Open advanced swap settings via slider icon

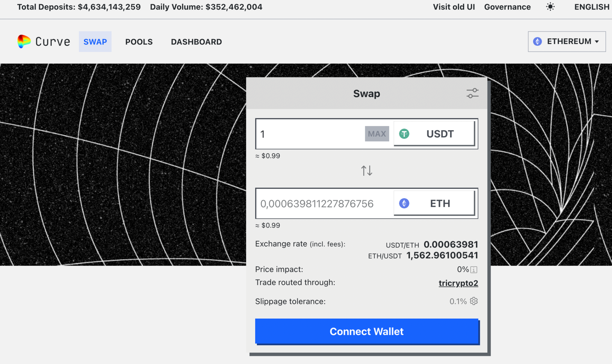pos(472,93)
